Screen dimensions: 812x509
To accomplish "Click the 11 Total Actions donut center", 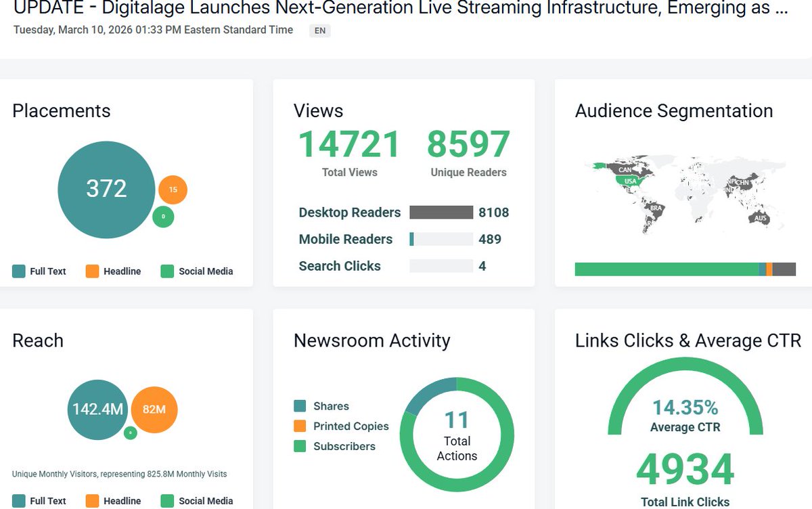I will click(x=457, y=435).
